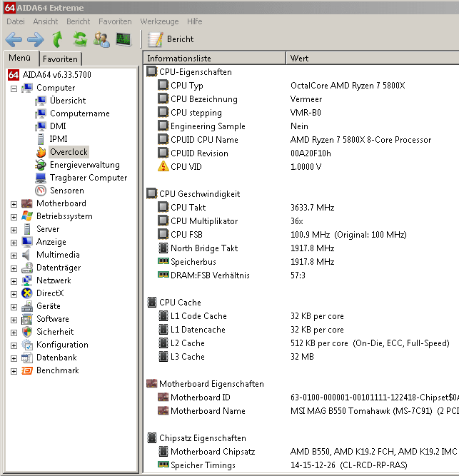Sort by the Informationsliste column header
The image size is (459, 476).
click(x=214, y=59)
